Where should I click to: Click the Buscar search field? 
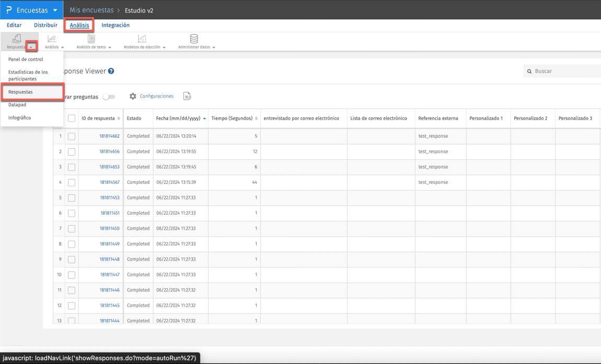[564, 71]
